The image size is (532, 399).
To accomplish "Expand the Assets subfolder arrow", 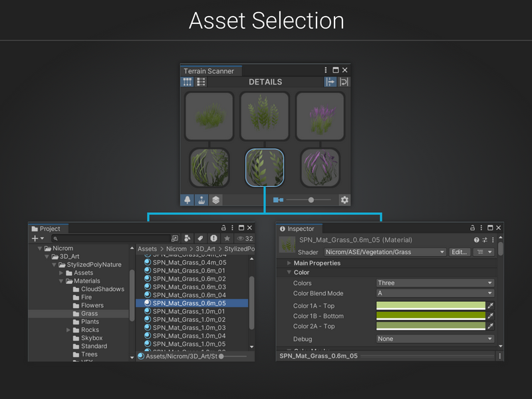I will coord(61,273).
